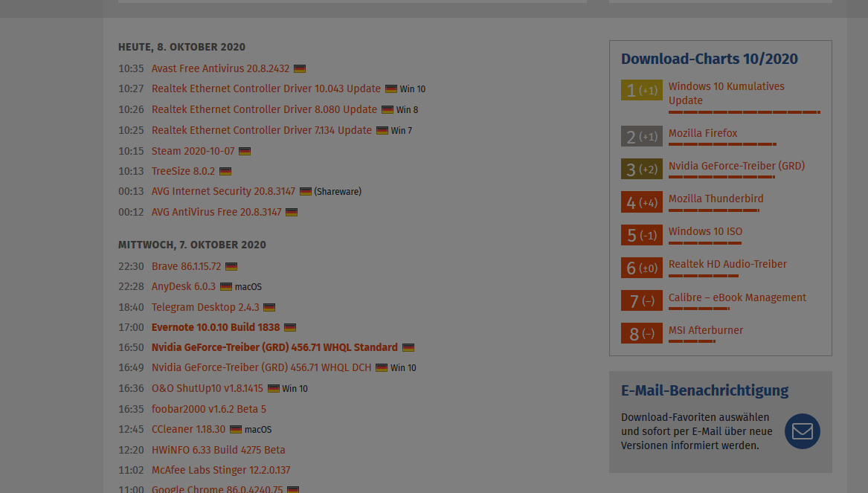Open Nvidia GeForce-Treiber 456.71 WHQL DCH
This screenshot has width=868, height=493.
pos(261,367)
